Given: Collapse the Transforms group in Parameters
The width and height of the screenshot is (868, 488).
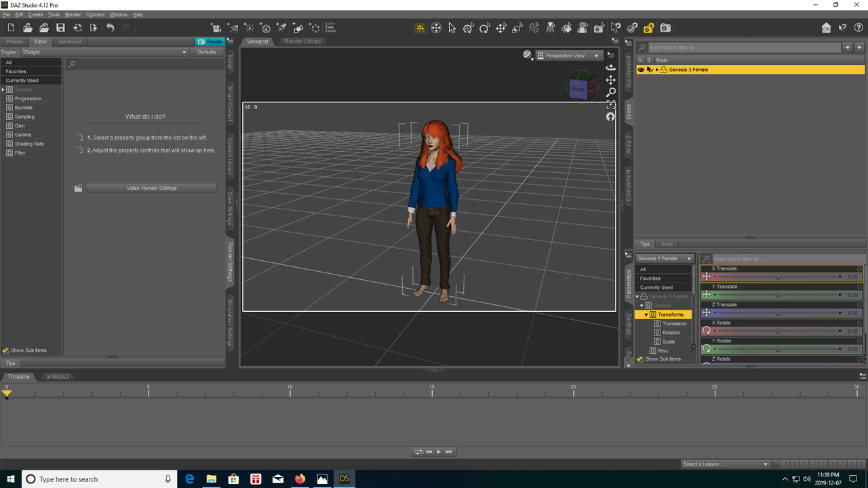Looking at the screenshot, I should coord(646,314).
